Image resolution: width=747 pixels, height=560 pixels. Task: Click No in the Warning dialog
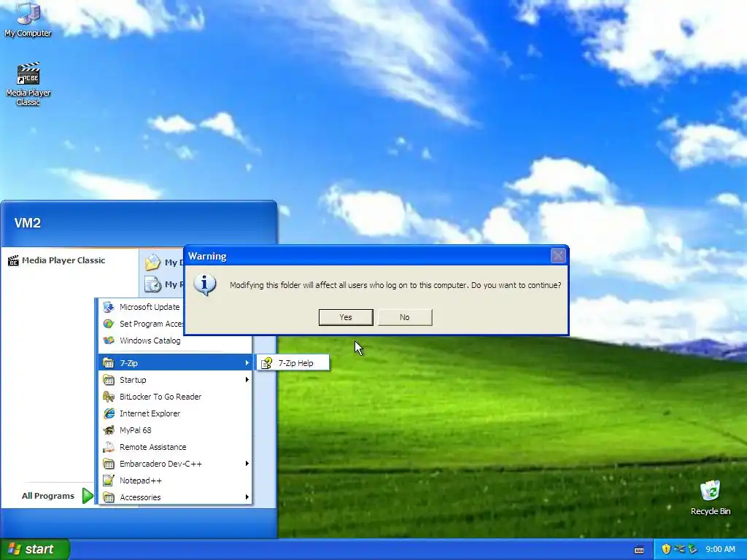pyautogui.click(x=405, y=317)
